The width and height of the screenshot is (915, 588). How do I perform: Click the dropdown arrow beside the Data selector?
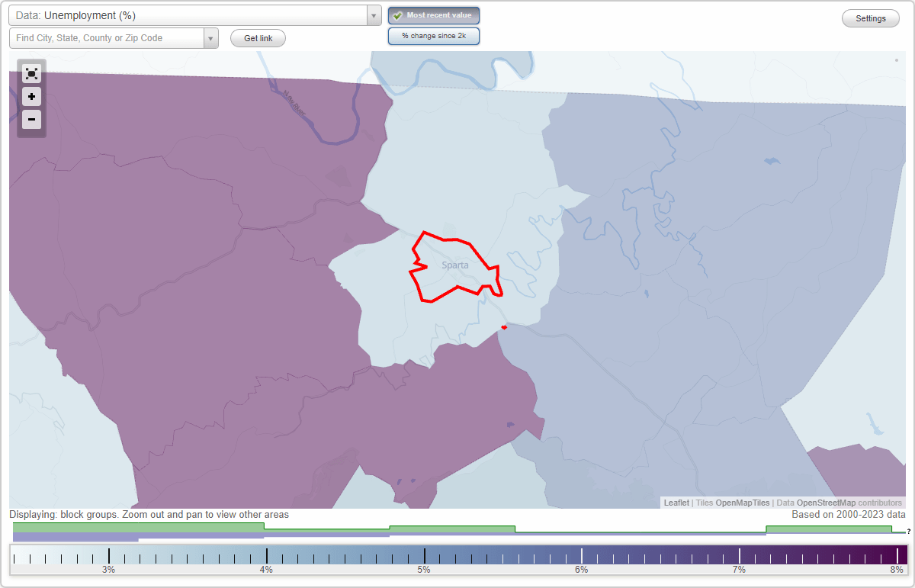(x=372, y=15)
